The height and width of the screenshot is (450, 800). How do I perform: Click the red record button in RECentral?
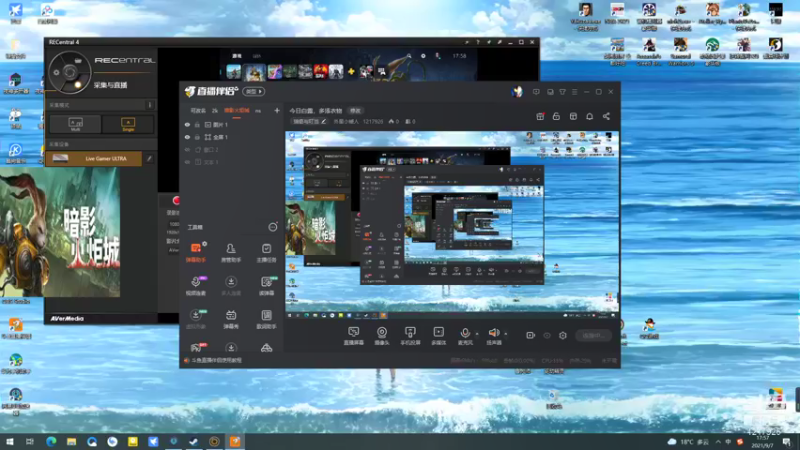176,201
